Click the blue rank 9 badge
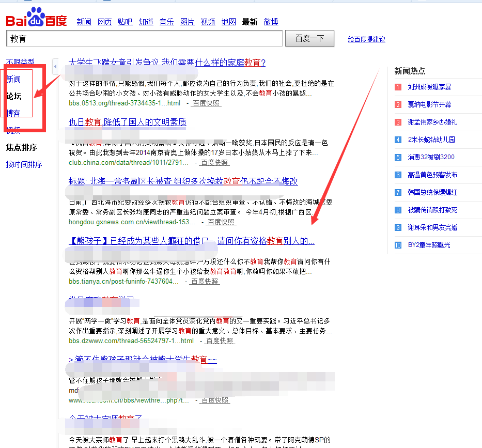The width and height of the screenshot is (482, 448). 398,227
